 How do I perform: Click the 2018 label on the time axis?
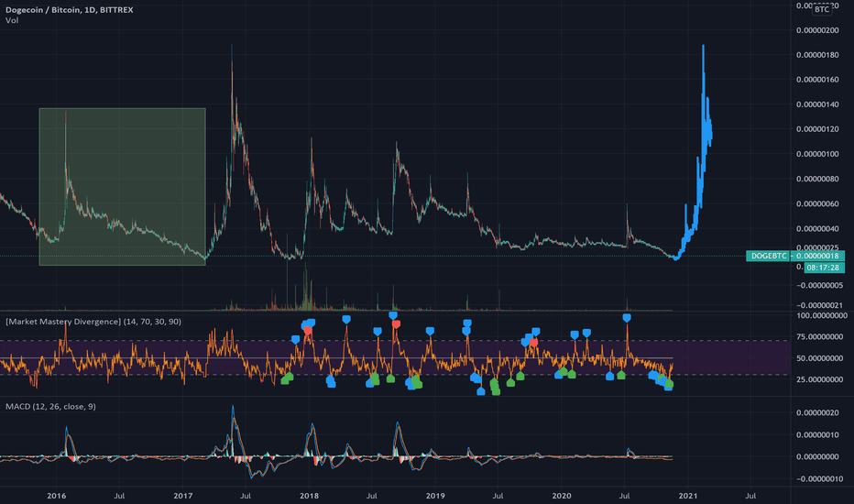pyautogui.click(x=309, y=496)
